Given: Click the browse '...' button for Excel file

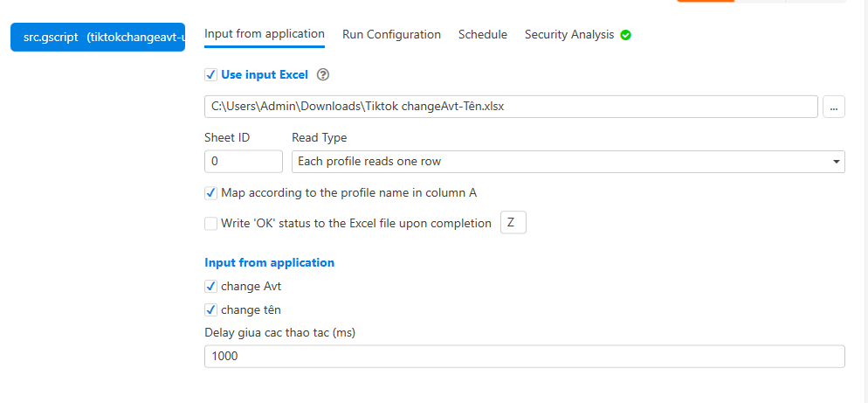Looking at the screenshot, I should 833,107.
